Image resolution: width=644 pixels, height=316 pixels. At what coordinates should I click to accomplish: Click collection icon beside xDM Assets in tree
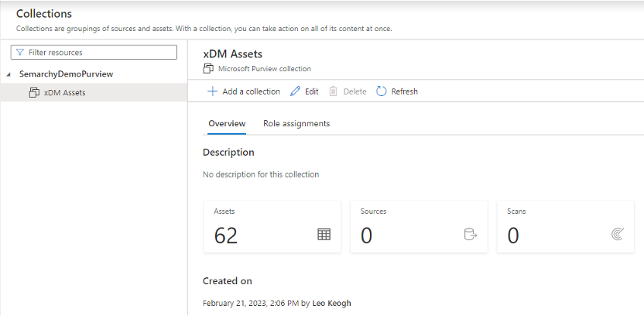34,93
